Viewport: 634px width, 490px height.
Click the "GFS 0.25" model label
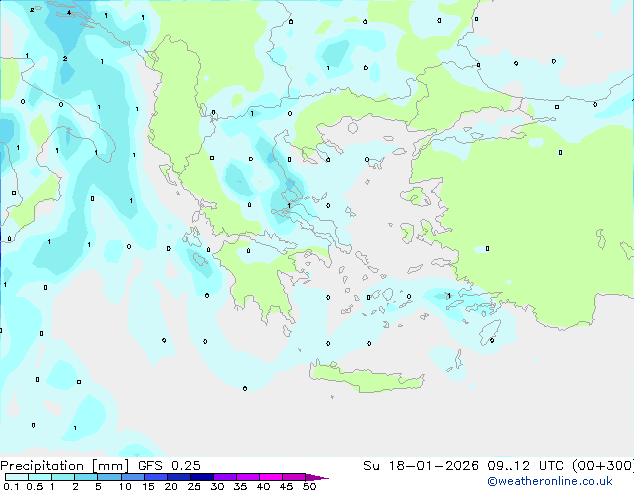tap(169, 466)
